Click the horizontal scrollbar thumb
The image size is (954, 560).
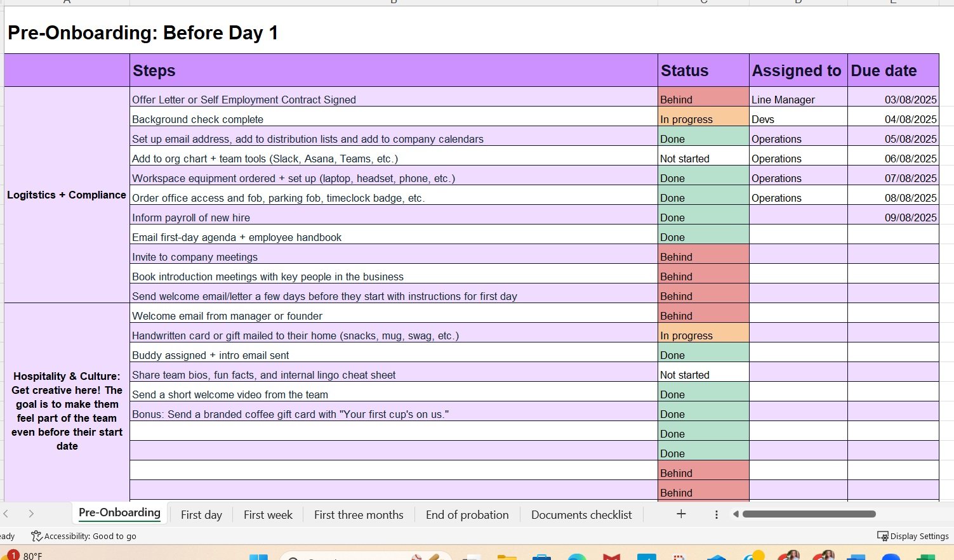809,514
